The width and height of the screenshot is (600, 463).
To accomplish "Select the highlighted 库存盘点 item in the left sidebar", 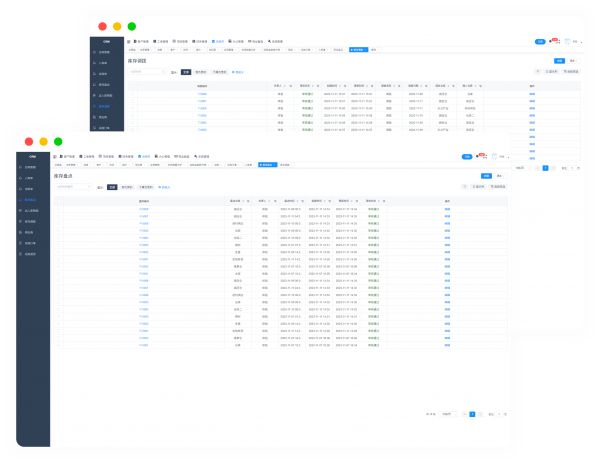I will (x=31, y=199).
